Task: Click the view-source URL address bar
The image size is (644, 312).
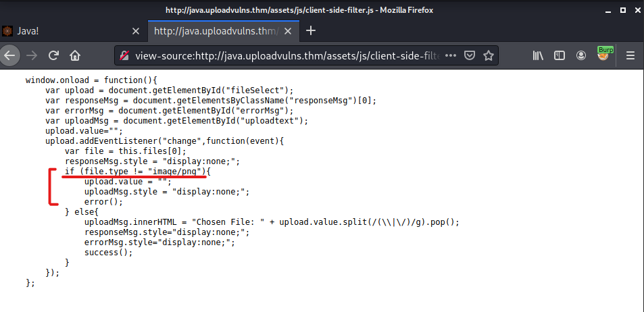Action: pos(287,55)
